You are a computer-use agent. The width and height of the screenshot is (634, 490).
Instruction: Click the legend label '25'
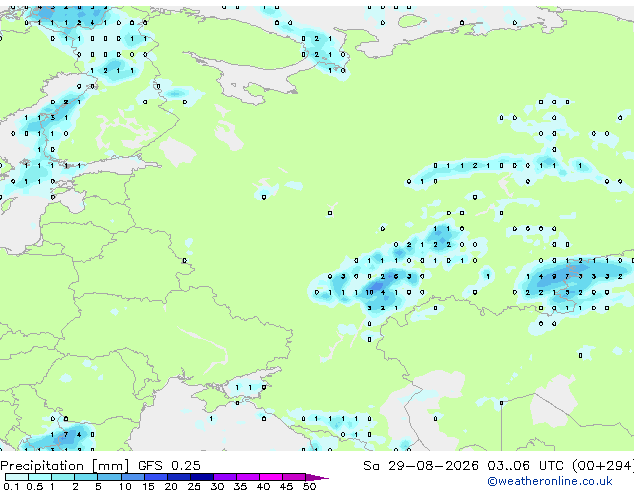194,486
